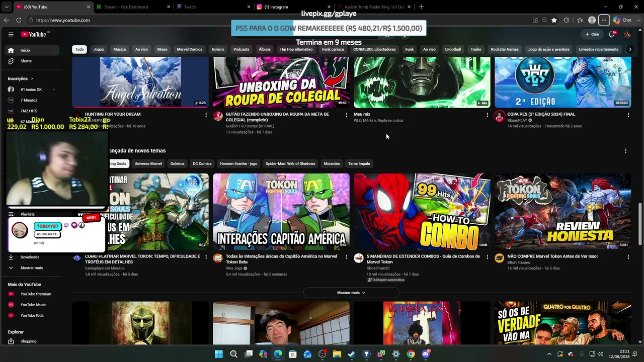Open the YouTube account avatar menu
This screenshot has width=644, height=362.
coord(627,34)
